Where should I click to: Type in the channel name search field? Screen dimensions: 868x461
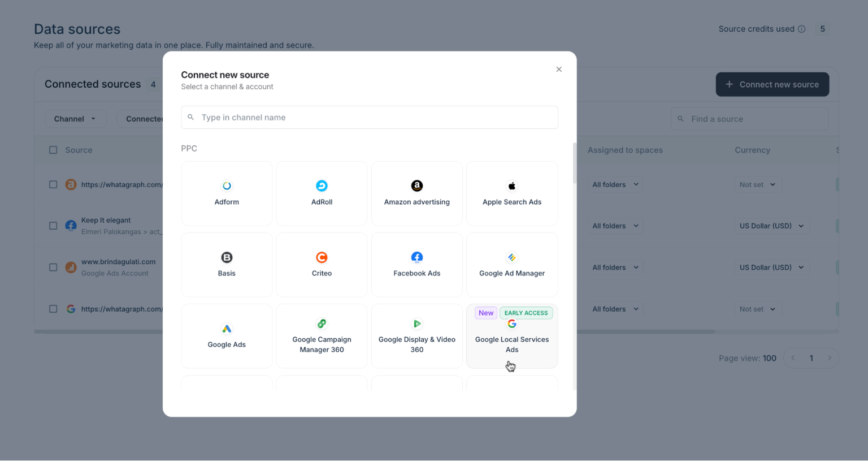[370, 117]
